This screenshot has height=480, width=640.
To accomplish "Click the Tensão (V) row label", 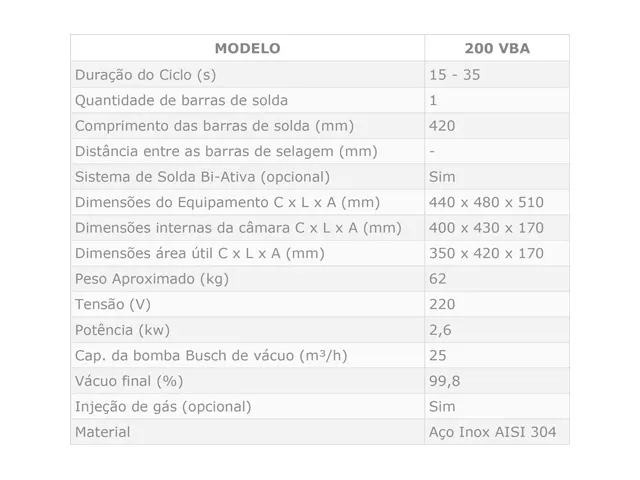I will (x=113, y=304).
